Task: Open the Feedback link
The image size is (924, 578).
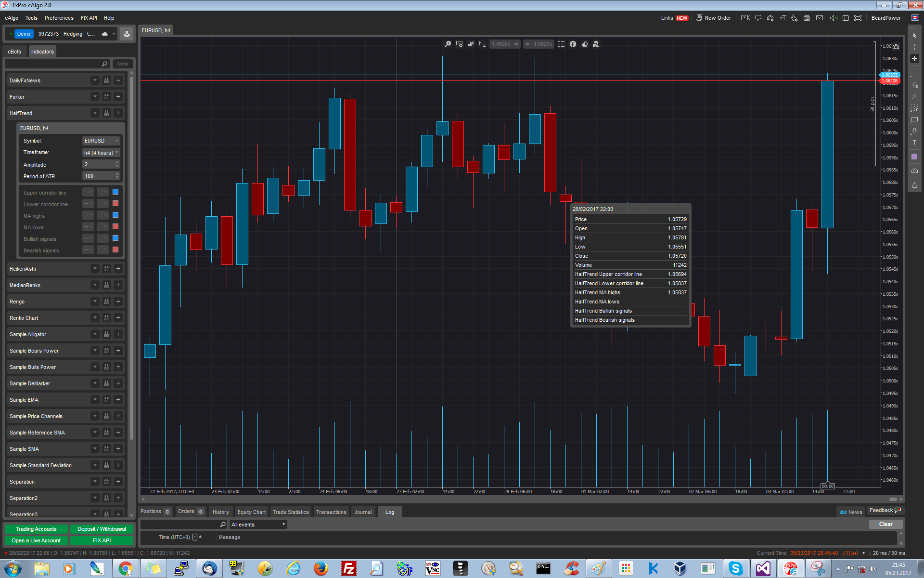Action: (885, 511)
